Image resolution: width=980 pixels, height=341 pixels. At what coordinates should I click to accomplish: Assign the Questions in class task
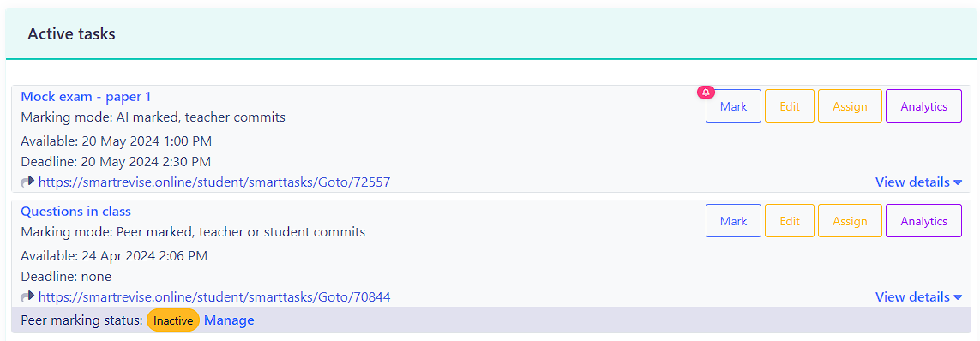point(850,221)
